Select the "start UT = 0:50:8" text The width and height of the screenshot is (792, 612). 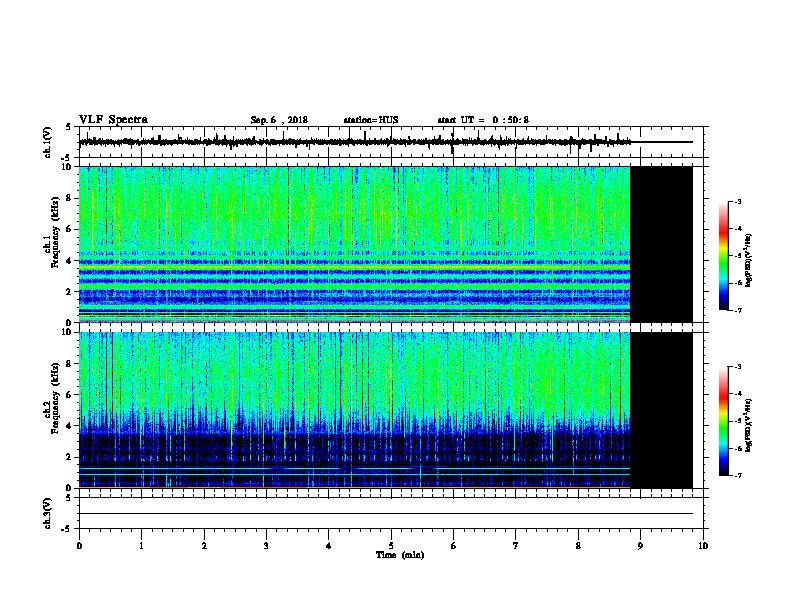[x=483, y=120]
